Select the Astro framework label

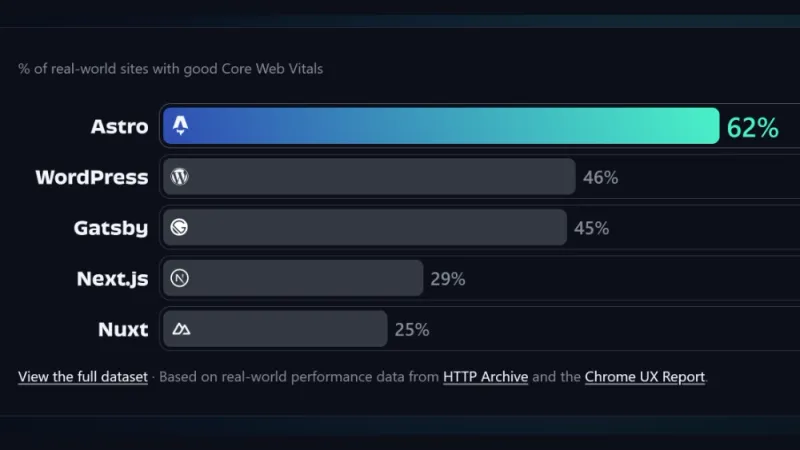tap(119, 127)
